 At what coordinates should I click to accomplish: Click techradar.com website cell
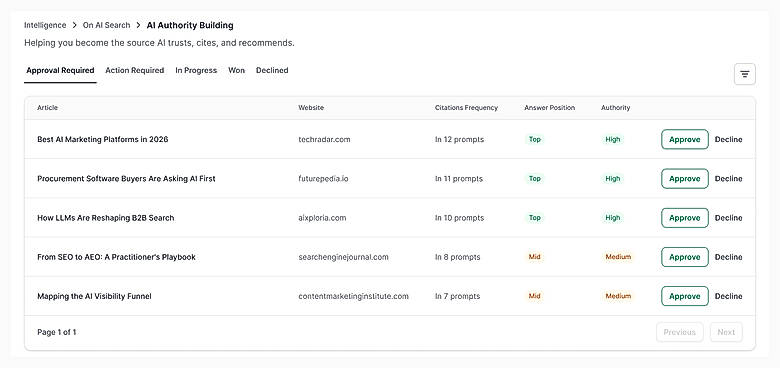[x=324, y=139]
